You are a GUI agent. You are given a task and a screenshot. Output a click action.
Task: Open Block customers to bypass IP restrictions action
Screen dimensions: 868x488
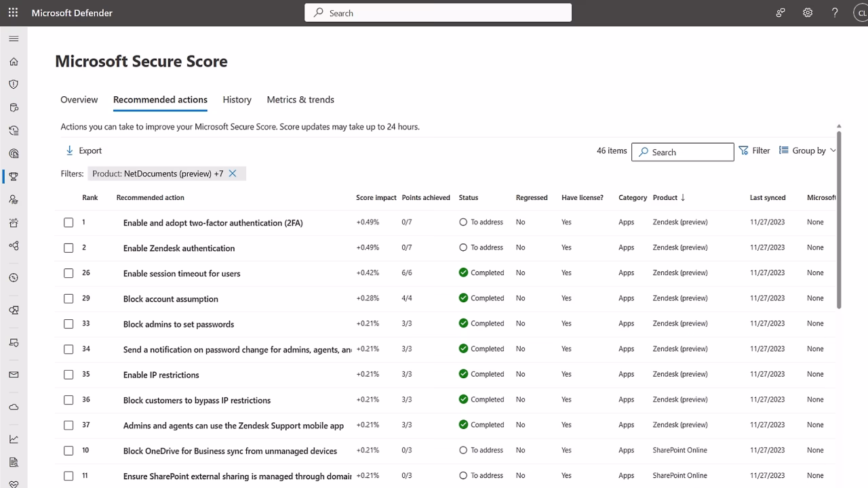197,400
